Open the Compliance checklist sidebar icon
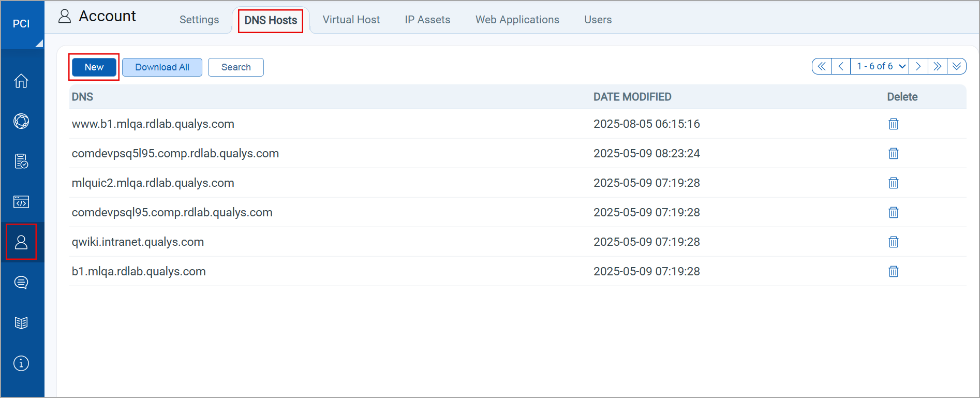This screenshot has width=980, height=398. pos(21,161)
